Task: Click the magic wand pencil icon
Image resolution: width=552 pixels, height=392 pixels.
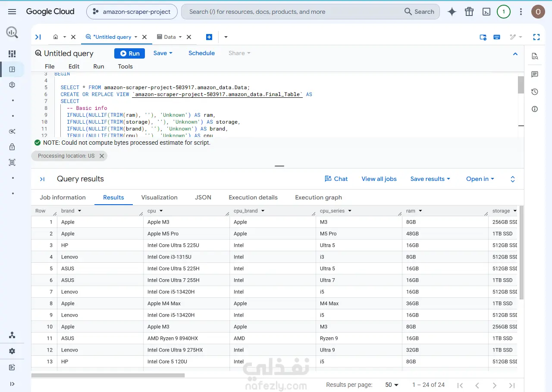Action: point(513,37)
